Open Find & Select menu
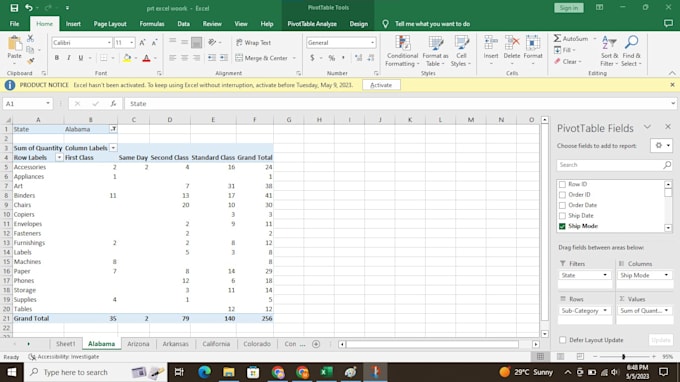Screen dimensions: 680x382 [x=631, y=51]
